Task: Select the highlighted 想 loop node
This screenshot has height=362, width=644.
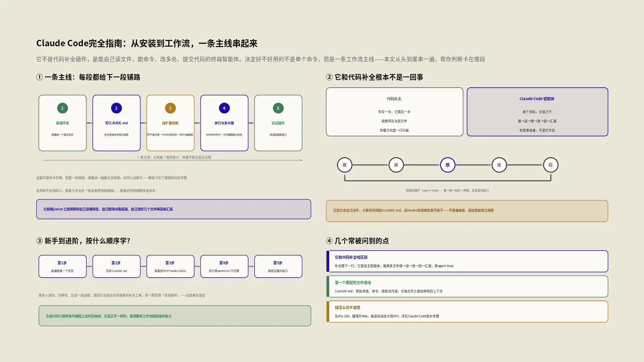Action: coord(448,165)
